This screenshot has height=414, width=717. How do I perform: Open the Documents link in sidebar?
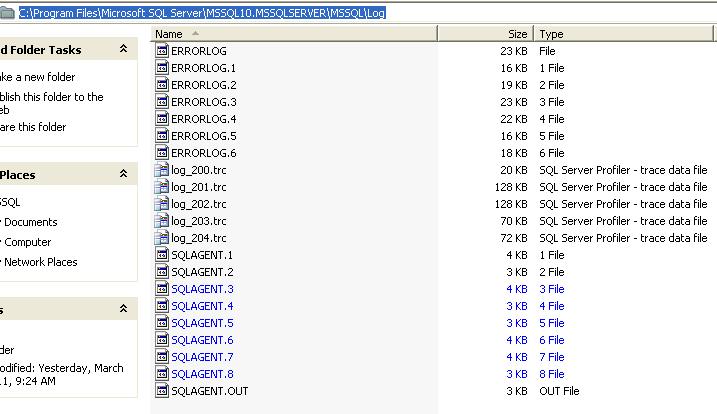(30, 222)
